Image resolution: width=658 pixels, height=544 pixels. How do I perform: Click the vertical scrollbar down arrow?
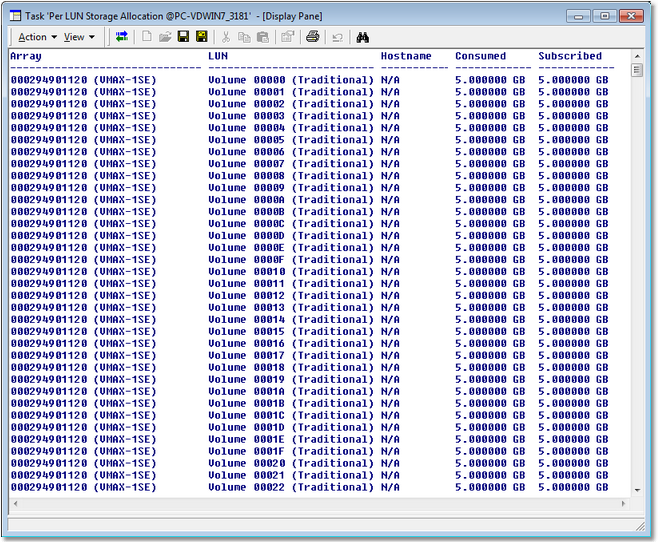637,490
